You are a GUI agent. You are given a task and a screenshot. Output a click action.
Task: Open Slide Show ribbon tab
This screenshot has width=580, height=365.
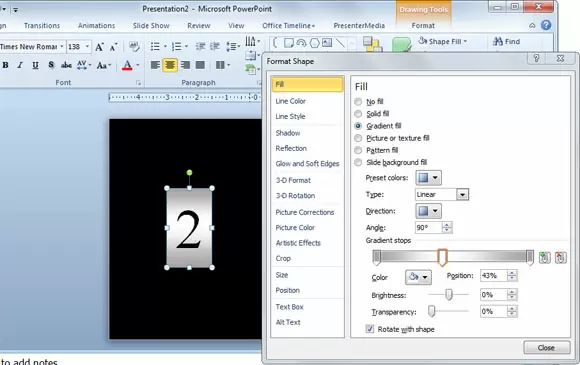(x=151, y=26)
